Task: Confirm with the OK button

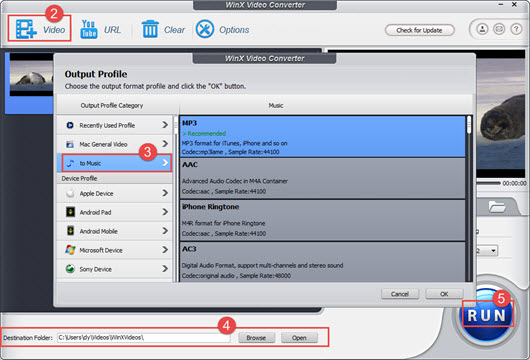Action: tap(444, 294)
